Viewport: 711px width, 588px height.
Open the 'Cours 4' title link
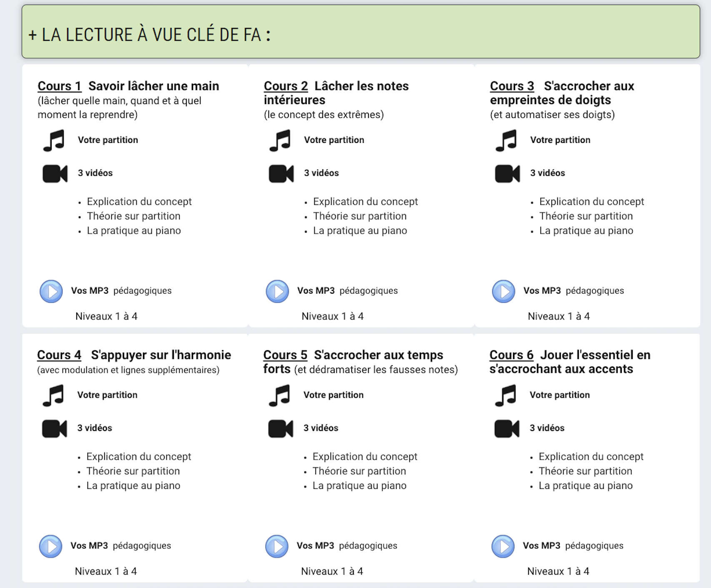pos(59,355)
